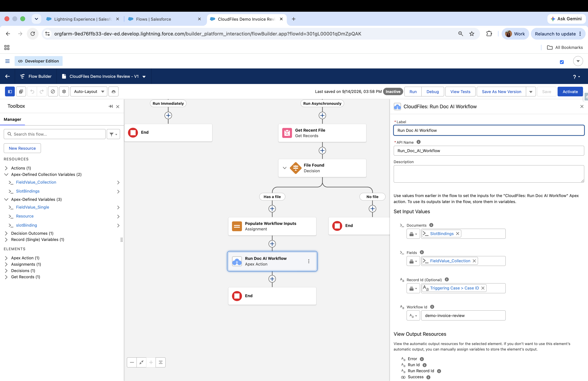Click the Debug button

(x=433, y=92)
